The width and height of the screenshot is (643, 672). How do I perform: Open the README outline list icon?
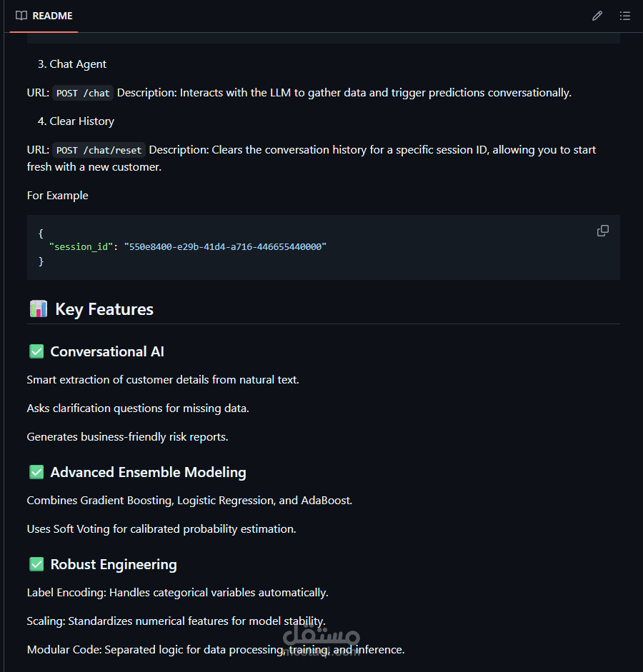coord(625,16)
